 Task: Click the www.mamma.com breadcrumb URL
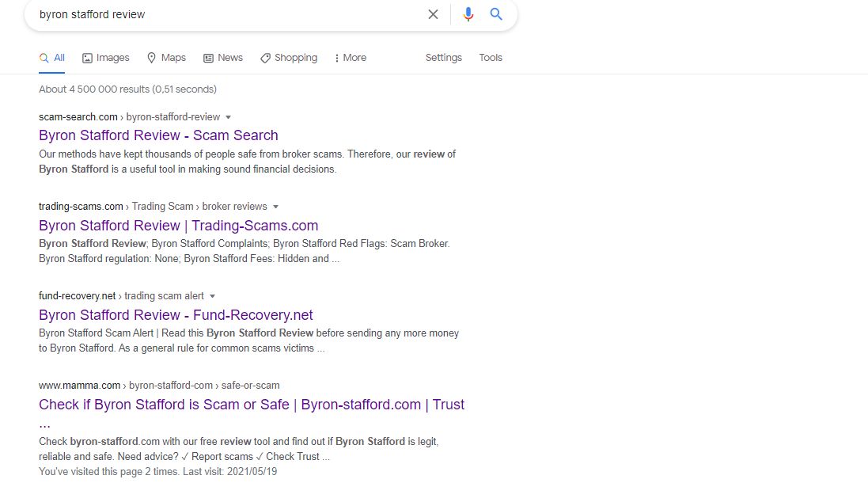(x=159, y=385)
